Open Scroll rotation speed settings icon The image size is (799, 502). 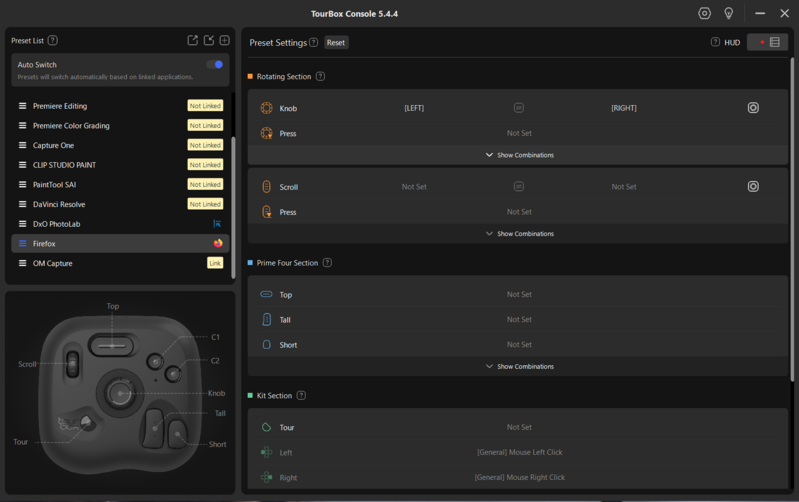coord(753,186)
